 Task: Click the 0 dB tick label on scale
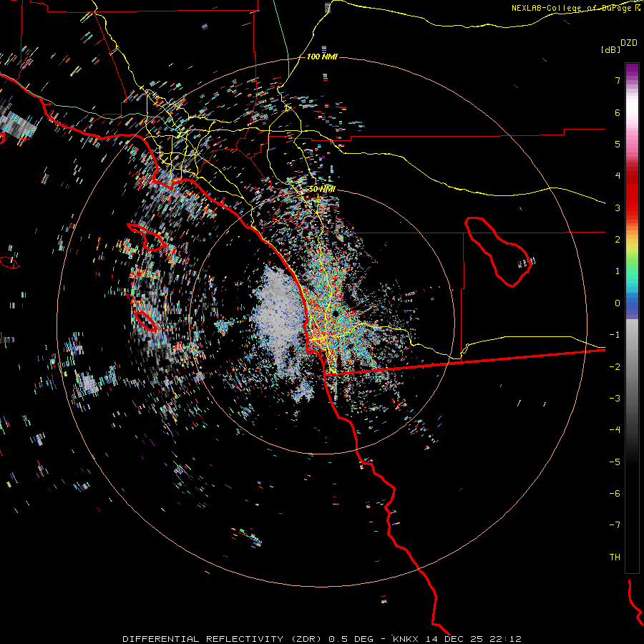click(x=618, y=303)
